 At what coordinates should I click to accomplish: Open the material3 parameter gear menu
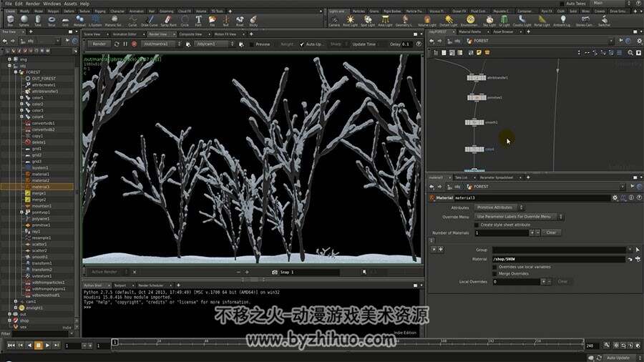click(615, 198)
